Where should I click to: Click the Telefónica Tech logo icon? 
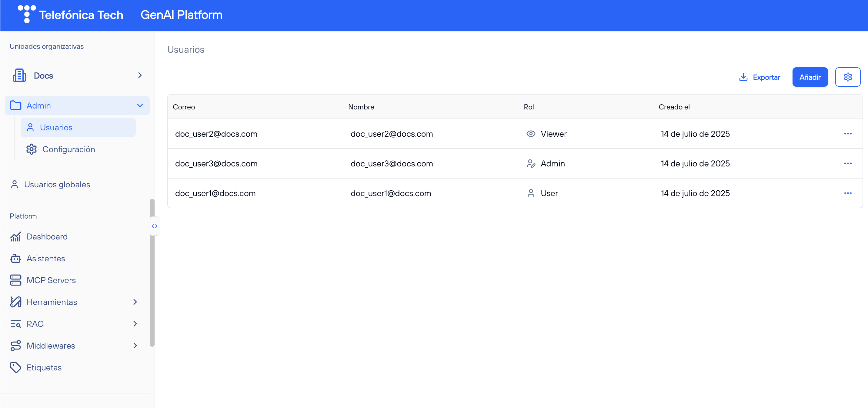tap(27, 14)
